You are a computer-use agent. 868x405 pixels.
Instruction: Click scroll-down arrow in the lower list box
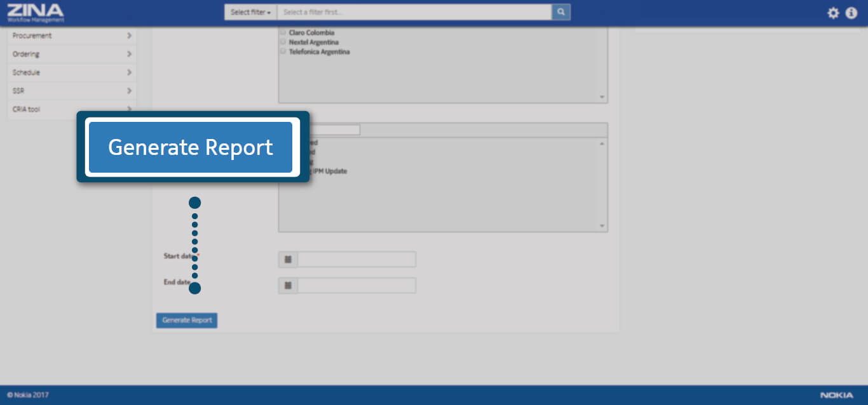(602, 226)
